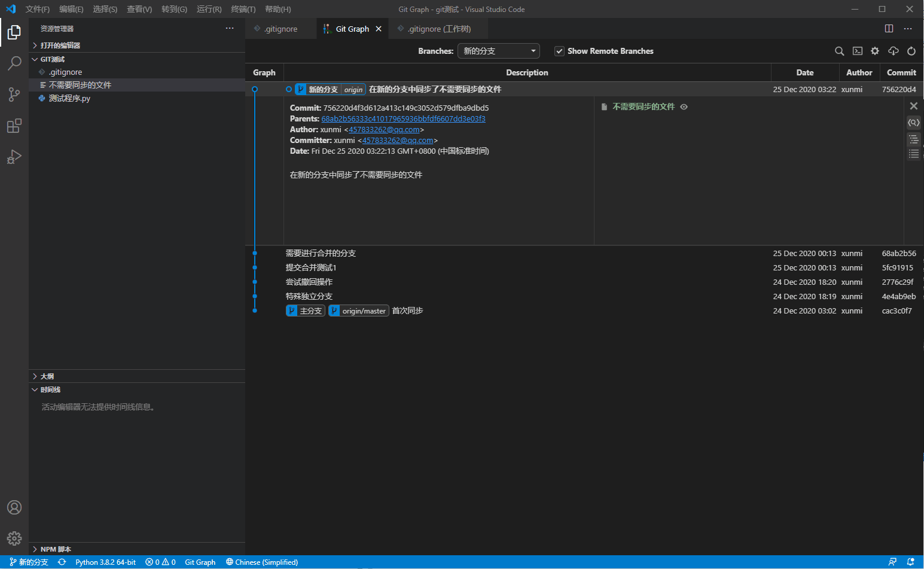The width and height of the screenshot is (924, 569).
Task: Select 不需要同步的文件 in the explorer tree
Action: [x=137, y=85]
